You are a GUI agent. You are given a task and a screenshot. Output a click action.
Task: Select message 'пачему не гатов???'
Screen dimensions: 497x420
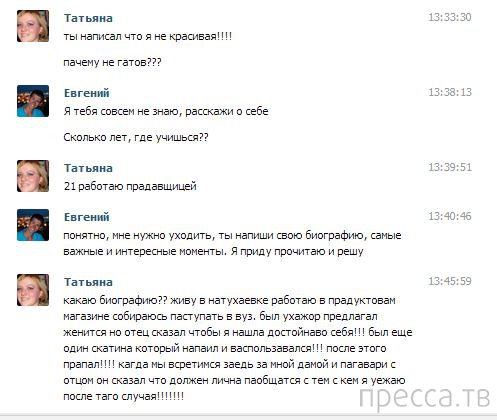[112, 62]
